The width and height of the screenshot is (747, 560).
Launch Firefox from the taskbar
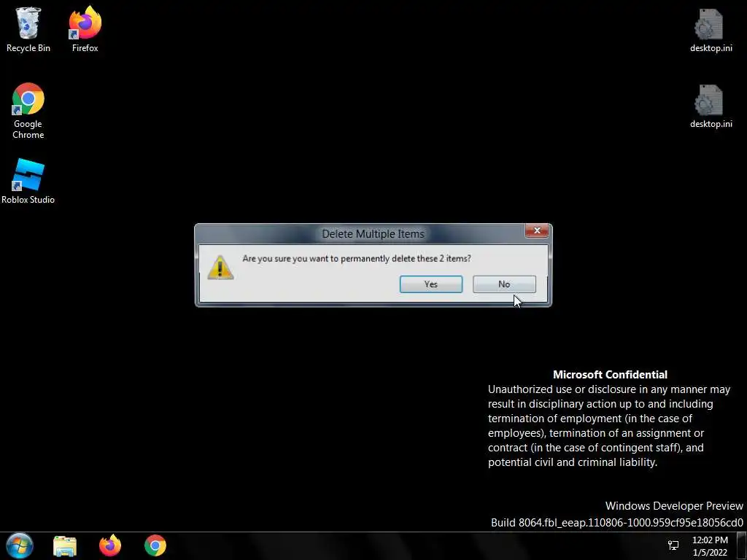coord(110,545)
